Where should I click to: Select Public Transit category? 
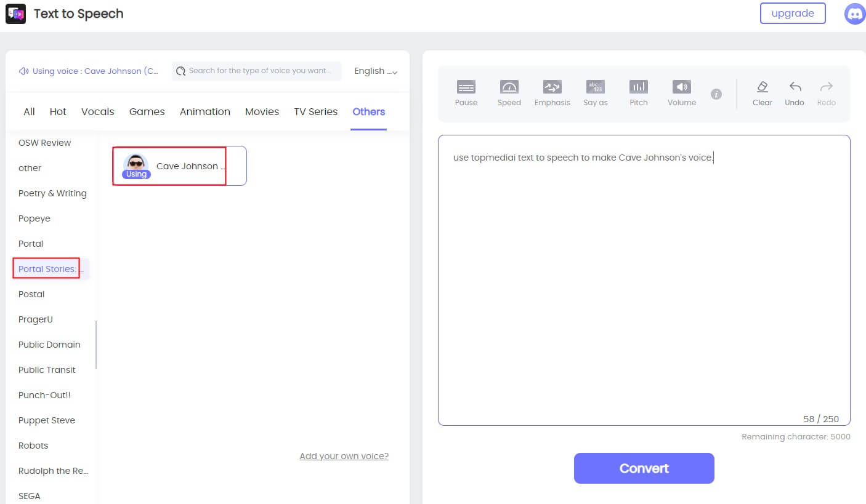point(47,370)
